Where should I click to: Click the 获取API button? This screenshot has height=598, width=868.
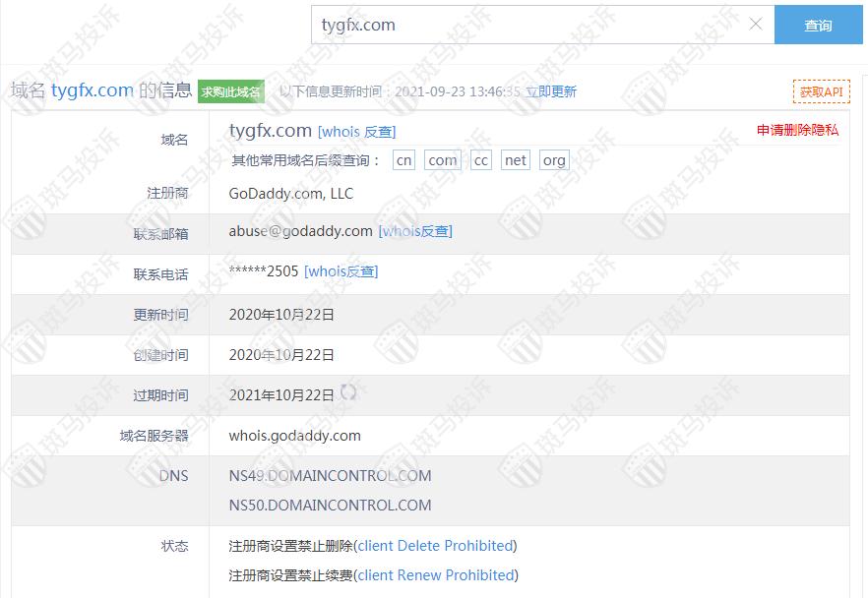(x=821, y=91)
